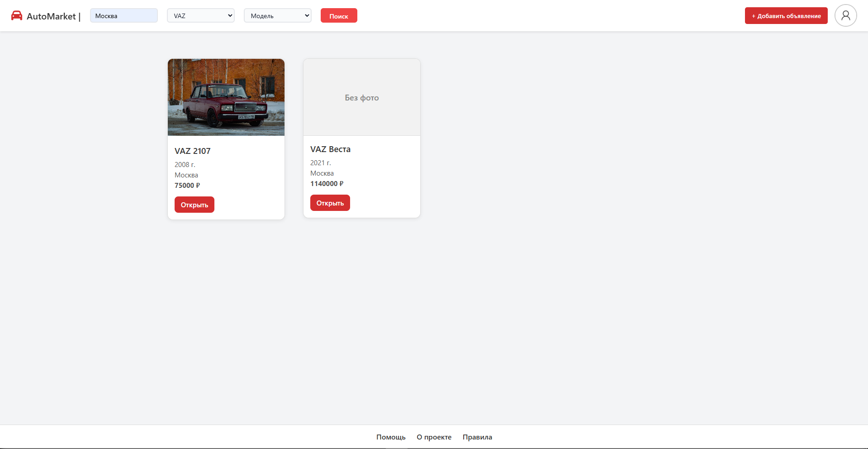Screen dimensions: 868x449
Task: Click the 75000 ₽ price text
Action: click(187, 186)
